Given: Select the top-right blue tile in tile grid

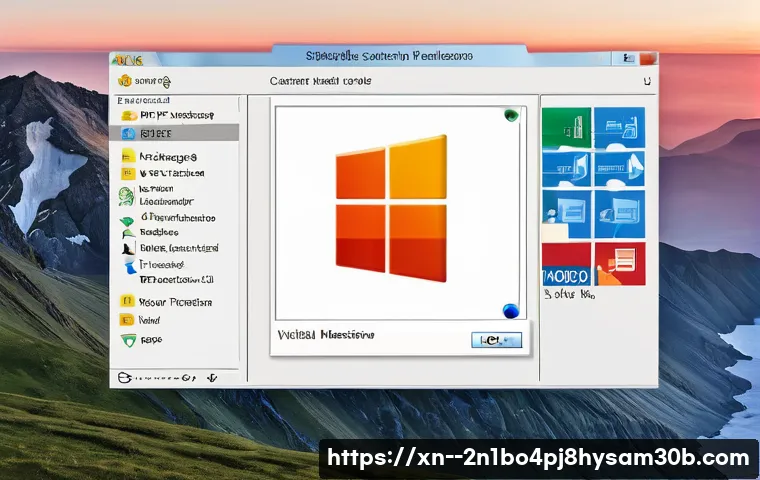Looking at the screenshot, I should (620, 129).
